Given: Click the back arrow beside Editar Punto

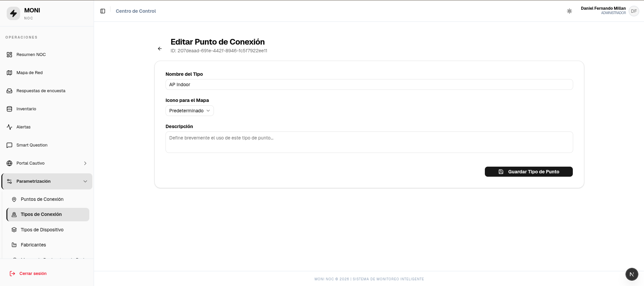Looking at the screenshot, I should click(x=160, y=49).
